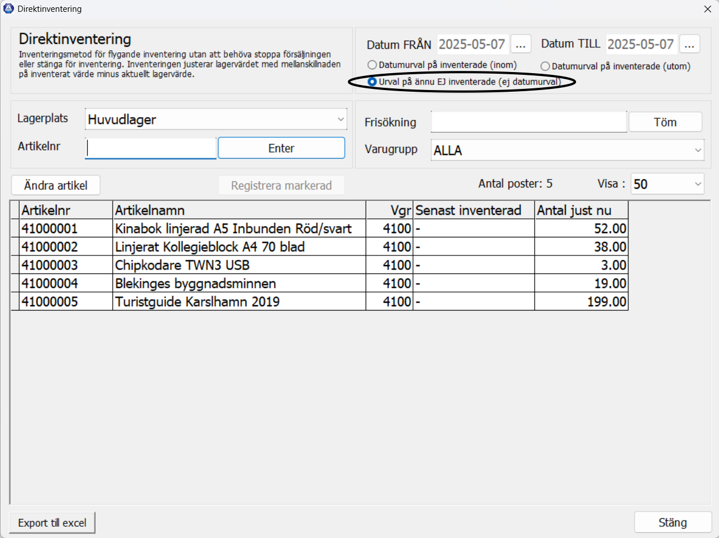This screenshot has height=538, width=719.
Task: Click the Datum FRÅN date field
Action: click(472, 44)
